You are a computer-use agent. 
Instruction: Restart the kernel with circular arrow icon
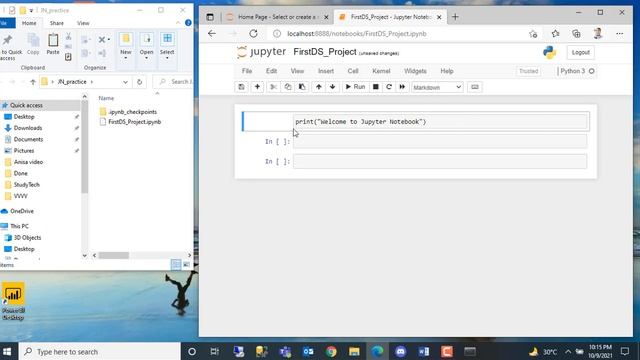point(389,87)
